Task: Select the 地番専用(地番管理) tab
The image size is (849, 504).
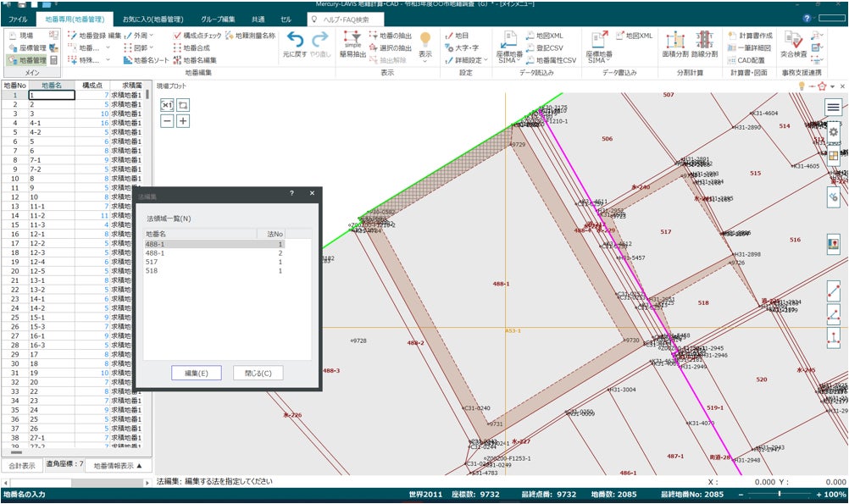Action: [x=75, y=19]
